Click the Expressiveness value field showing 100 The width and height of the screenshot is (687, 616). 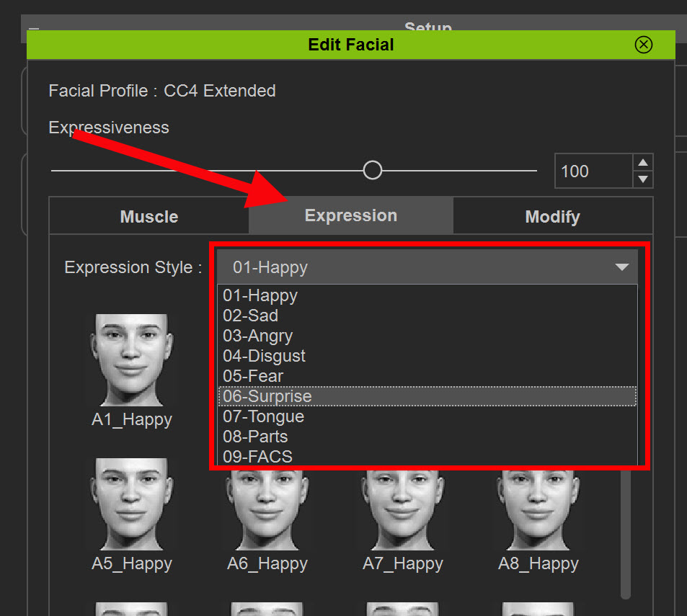point(593,171)
